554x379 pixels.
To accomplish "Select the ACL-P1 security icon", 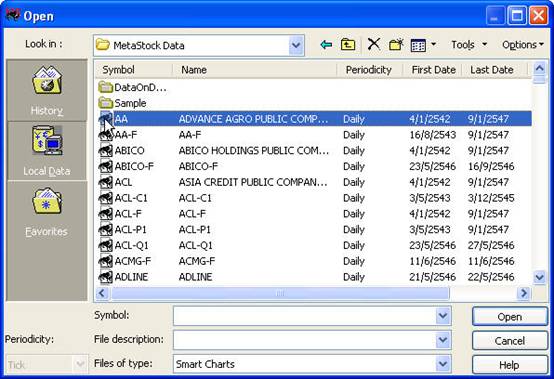I will 105,229.
